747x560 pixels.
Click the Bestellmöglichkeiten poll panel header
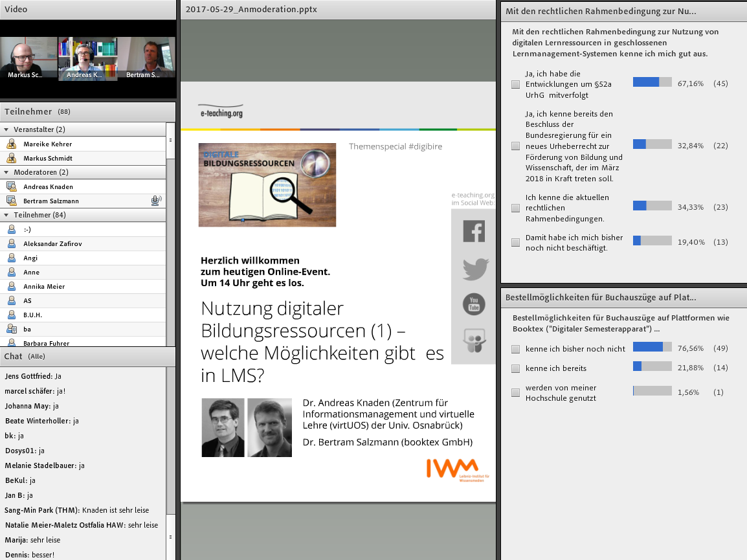click(x=623, y=297)
